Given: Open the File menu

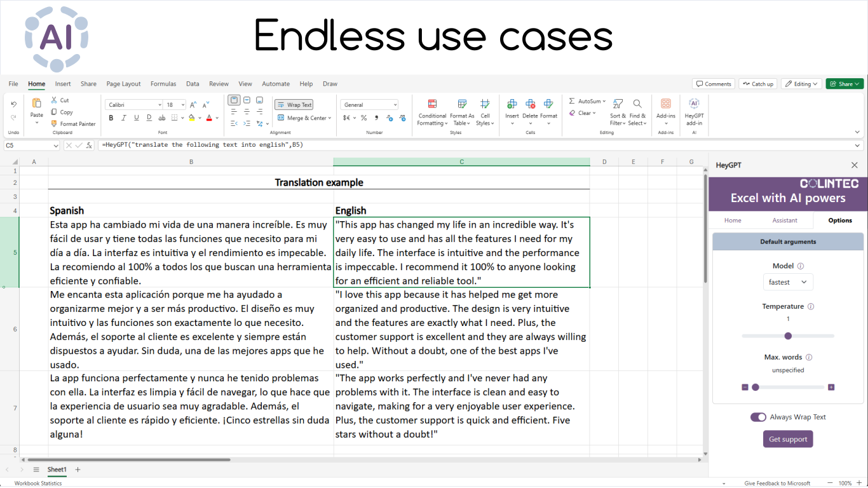Looking at the screenshot, I should [x=13, y=84].
